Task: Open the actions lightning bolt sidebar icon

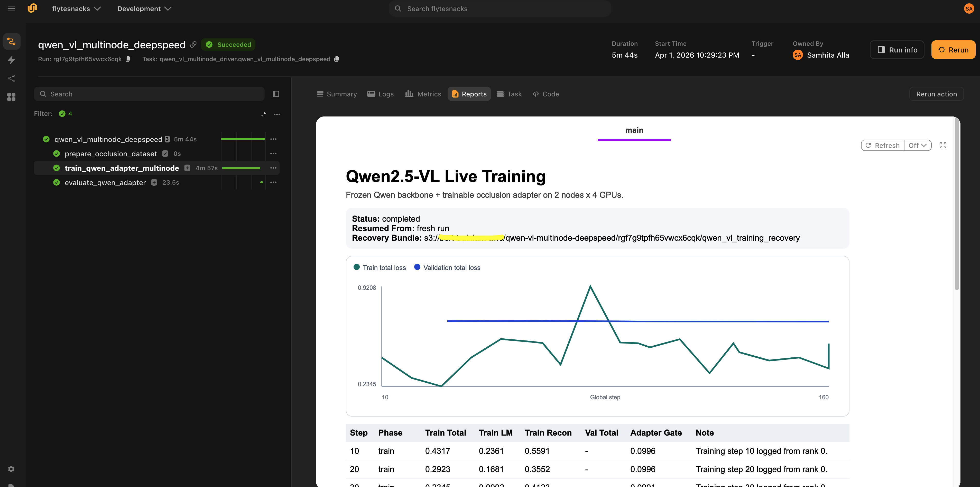Action: click(x=11, y=60)
